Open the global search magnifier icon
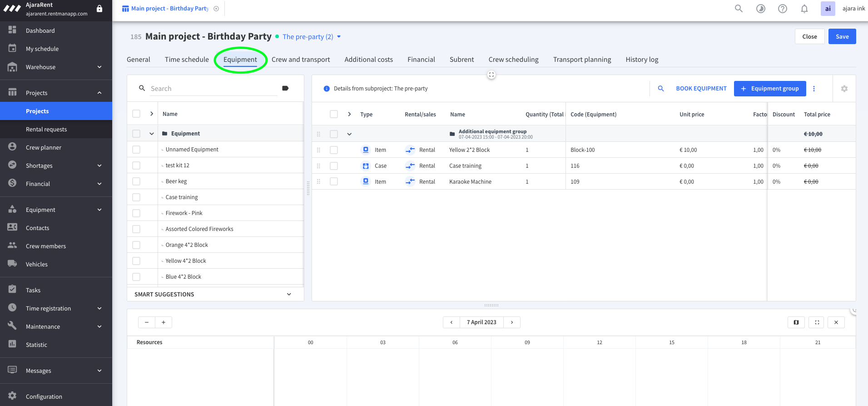The width and height of the screenshot is (868, 406). 739,9
